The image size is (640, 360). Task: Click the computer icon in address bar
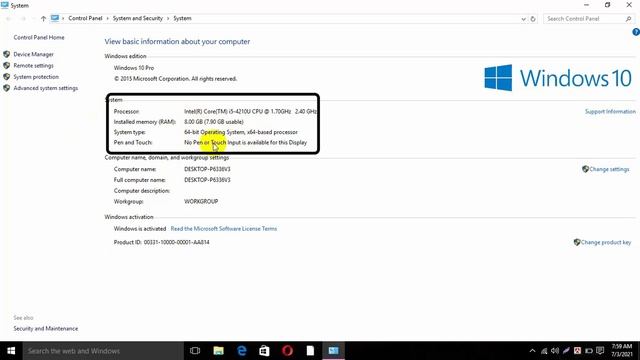click(x=55, y=18)
